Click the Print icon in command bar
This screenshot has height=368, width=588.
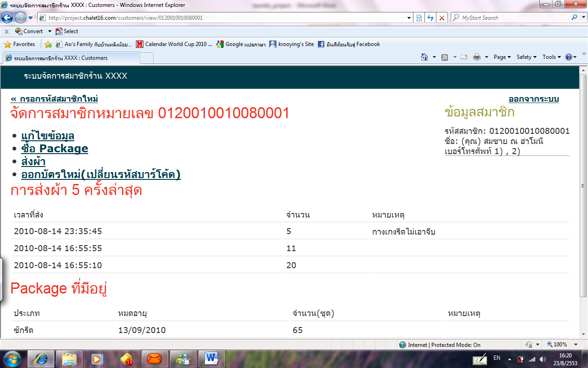pyautogui.click(x=477, y=57)
